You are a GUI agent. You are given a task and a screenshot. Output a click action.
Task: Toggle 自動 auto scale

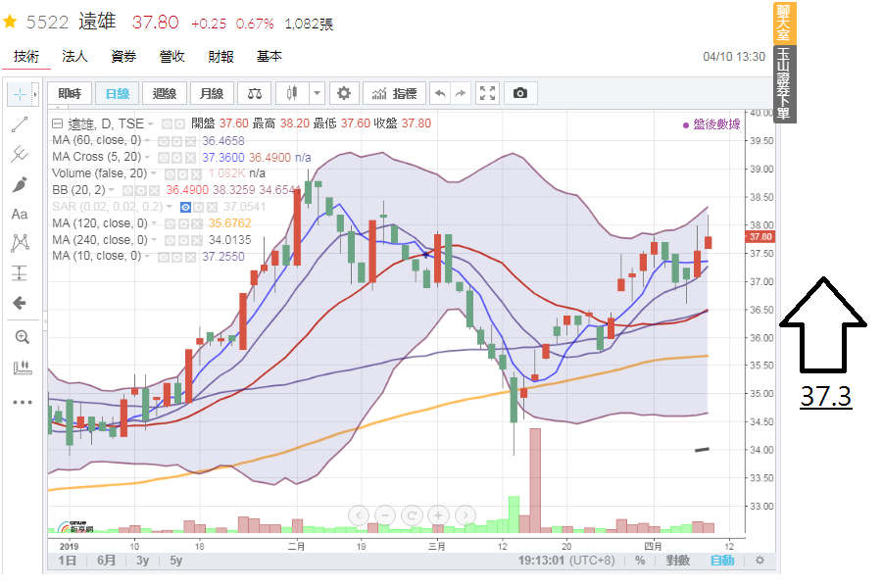[x=721, y=561]
